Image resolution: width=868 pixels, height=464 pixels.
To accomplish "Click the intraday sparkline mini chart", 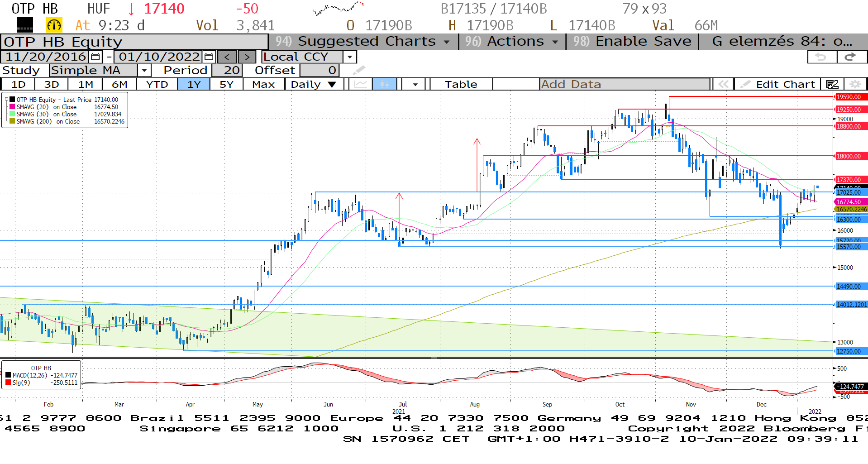I will (339, 8).
